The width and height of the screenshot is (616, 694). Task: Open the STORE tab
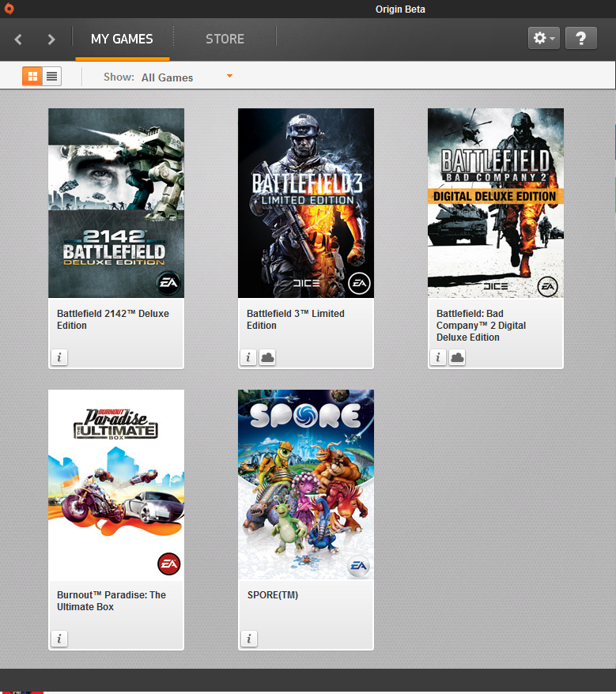[225, 39]
